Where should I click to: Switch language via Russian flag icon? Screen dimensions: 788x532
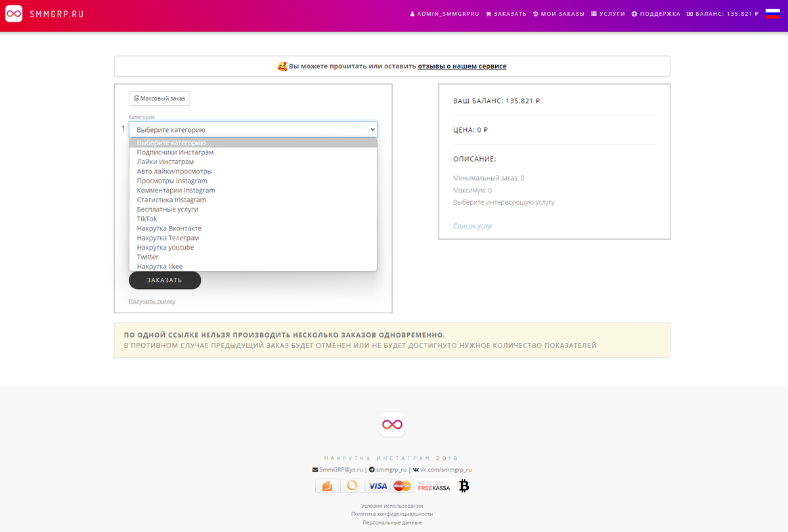[x=772, y=14]
